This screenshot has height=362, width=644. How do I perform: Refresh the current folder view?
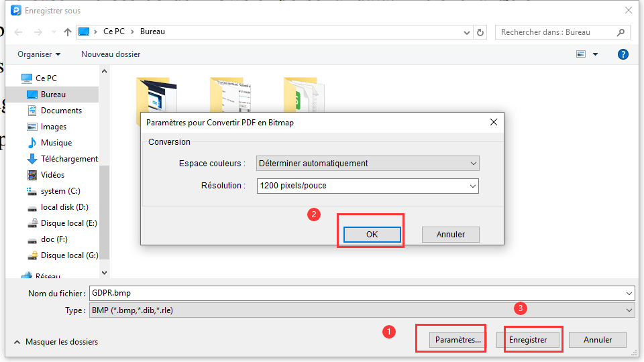pyautogui.click(x=480, y=32)
